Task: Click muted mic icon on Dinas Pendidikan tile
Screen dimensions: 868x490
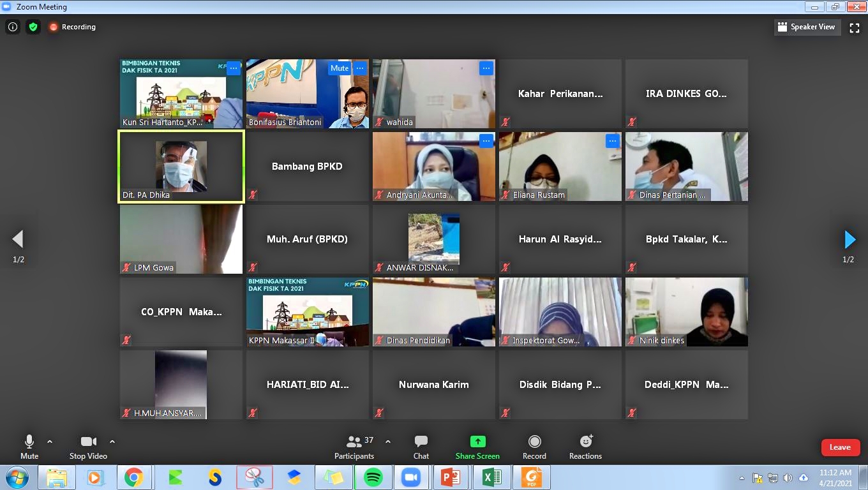Action: click(379, 340)
